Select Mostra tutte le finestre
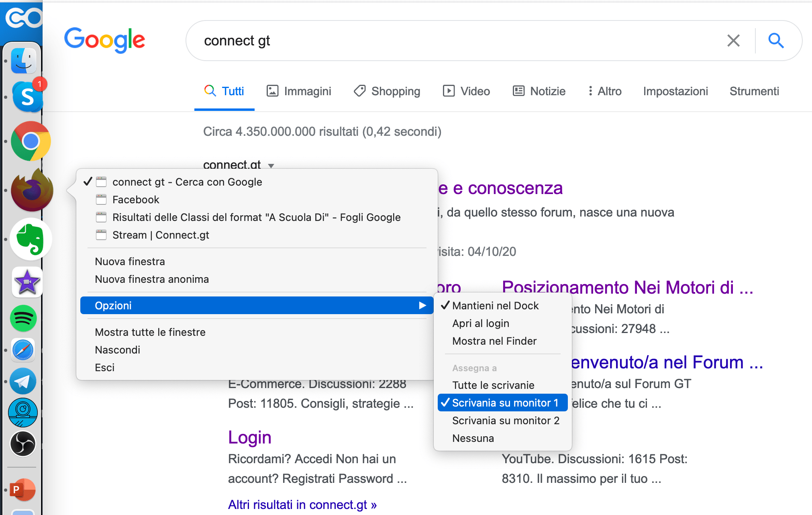This screenshot has width=812, height=515. (257, 332)
